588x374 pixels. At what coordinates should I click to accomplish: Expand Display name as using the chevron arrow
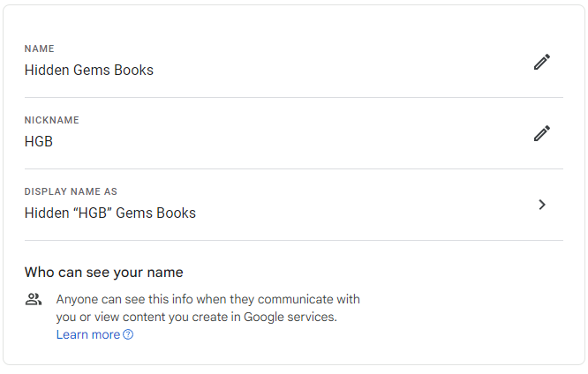542,205
